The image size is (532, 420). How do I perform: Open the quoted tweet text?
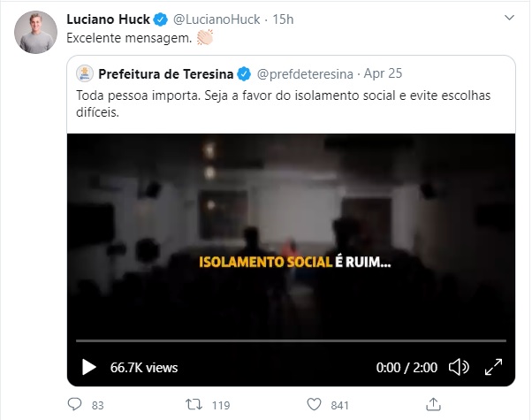click(x=284, y=103)
